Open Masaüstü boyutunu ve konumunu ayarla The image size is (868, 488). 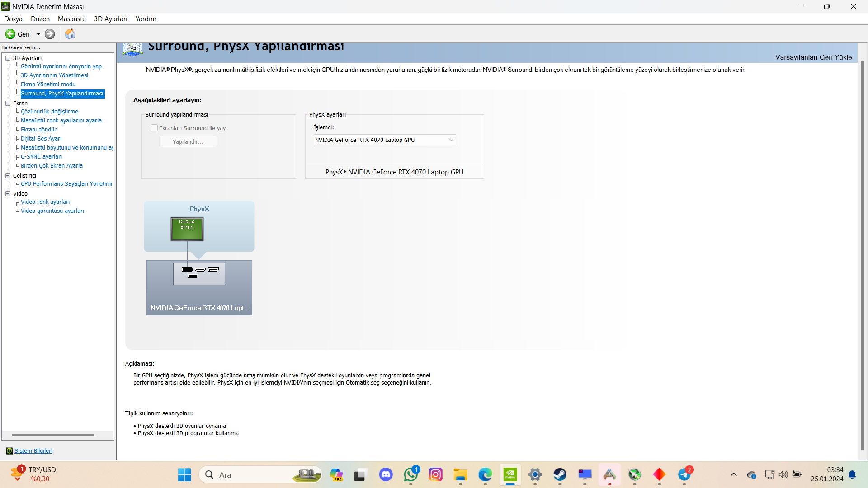(x=67, y=148)
